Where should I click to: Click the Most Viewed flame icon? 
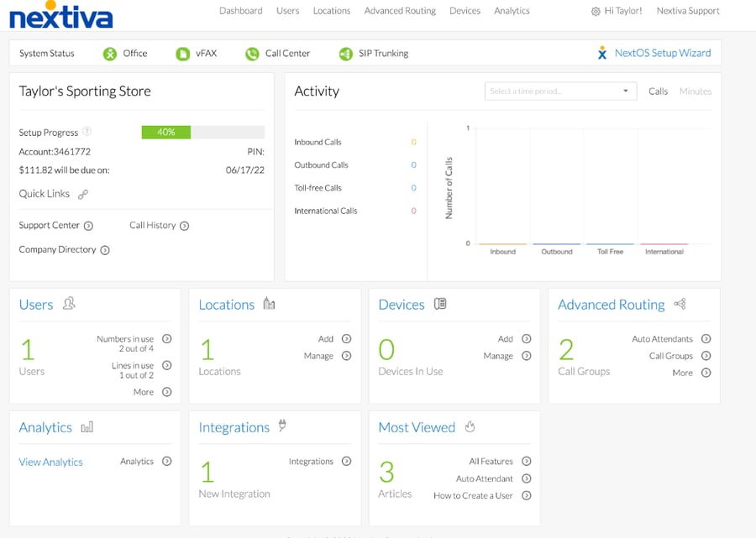tap(470, 426)
